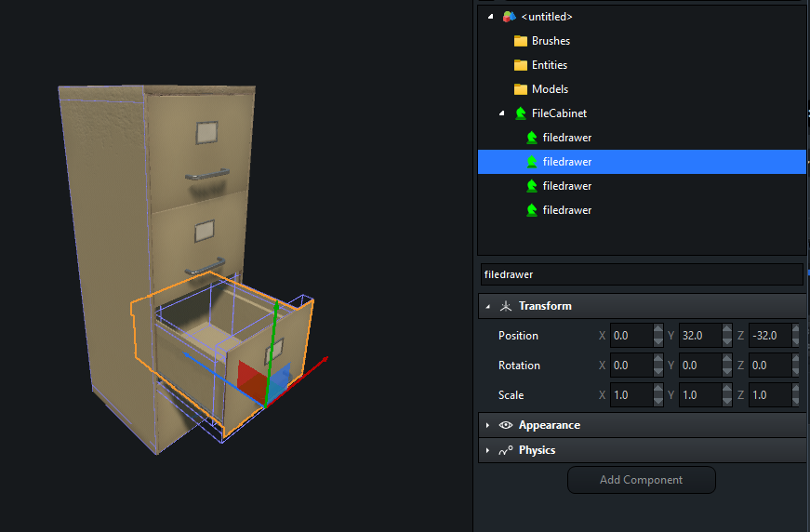Expand the Physics section

487,450
